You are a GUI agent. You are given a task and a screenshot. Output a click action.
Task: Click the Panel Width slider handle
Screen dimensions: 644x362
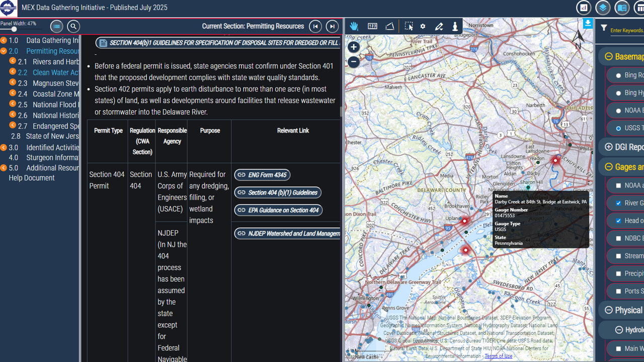(x=14, y=29)
